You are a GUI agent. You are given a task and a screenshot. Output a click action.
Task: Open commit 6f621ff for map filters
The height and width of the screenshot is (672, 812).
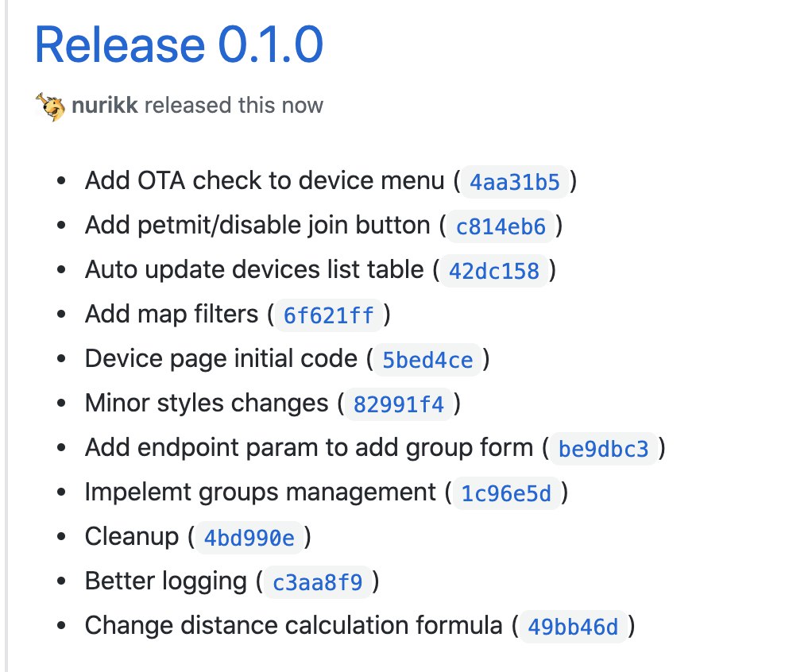pyautogui.click(x=328, y=315)
